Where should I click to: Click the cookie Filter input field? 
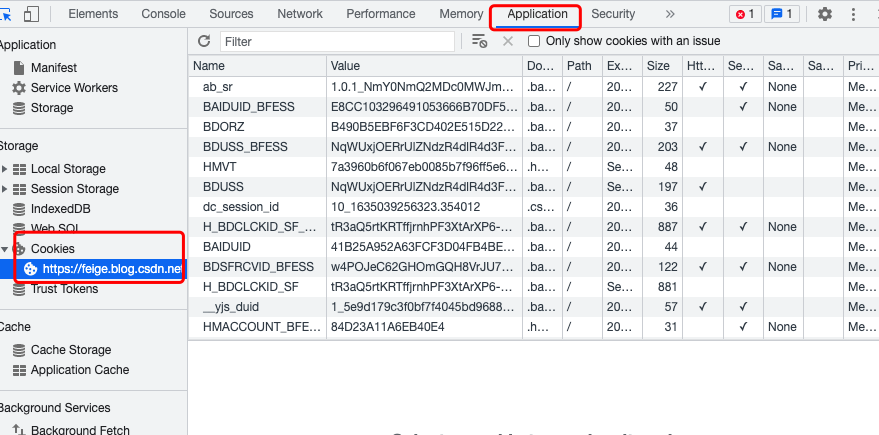(337, 41)
